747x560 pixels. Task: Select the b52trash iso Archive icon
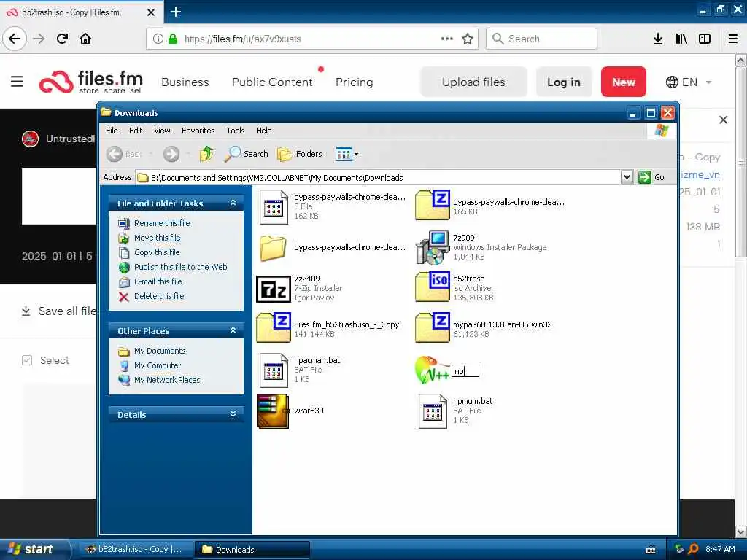click(x=432, y=287)
